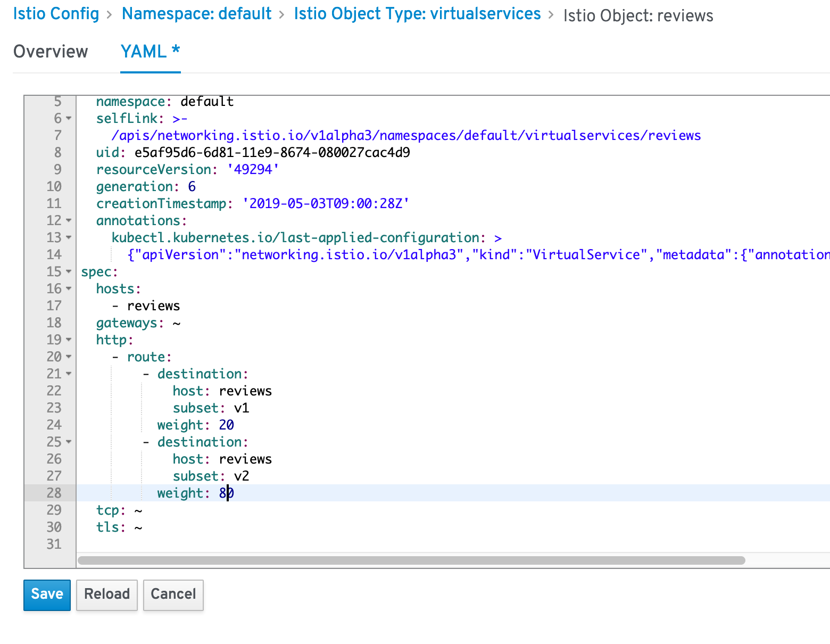
Task: Fold the last-applied-configuration block on line 13
Action: [69, 237]
